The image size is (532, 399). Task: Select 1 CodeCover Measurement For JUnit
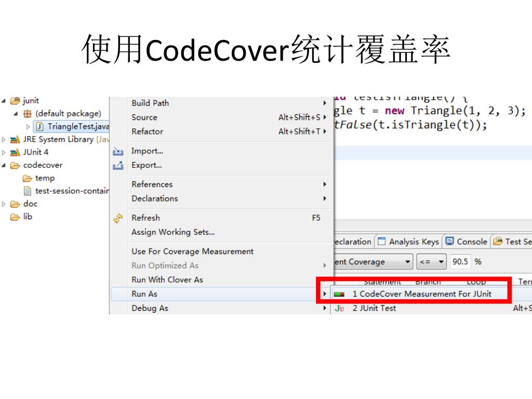[x=422, y=294]
